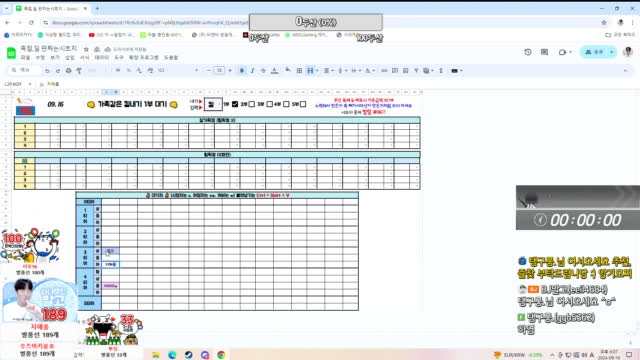This screenshot has width=640, height=360.
Task: Open the comments icon near share button
Action: 544,52
